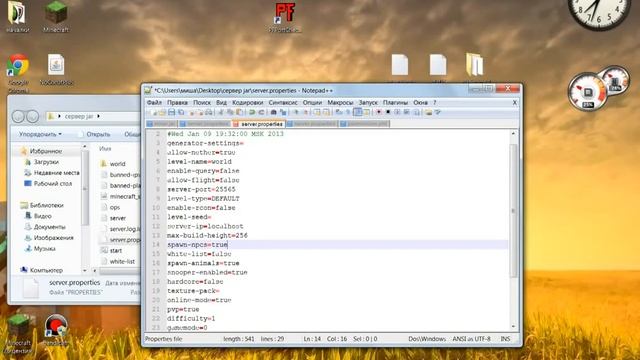Open the Плагины menu
The height and width of the screenshot is (360, 640).
point(395,102)
